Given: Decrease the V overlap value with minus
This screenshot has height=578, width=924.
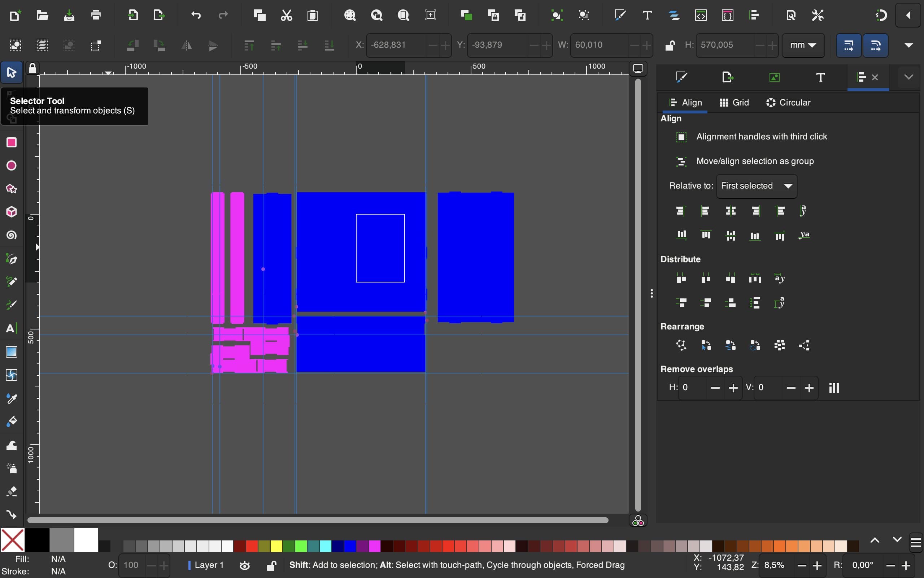Looking at the screenshot, I should point(791,388).
